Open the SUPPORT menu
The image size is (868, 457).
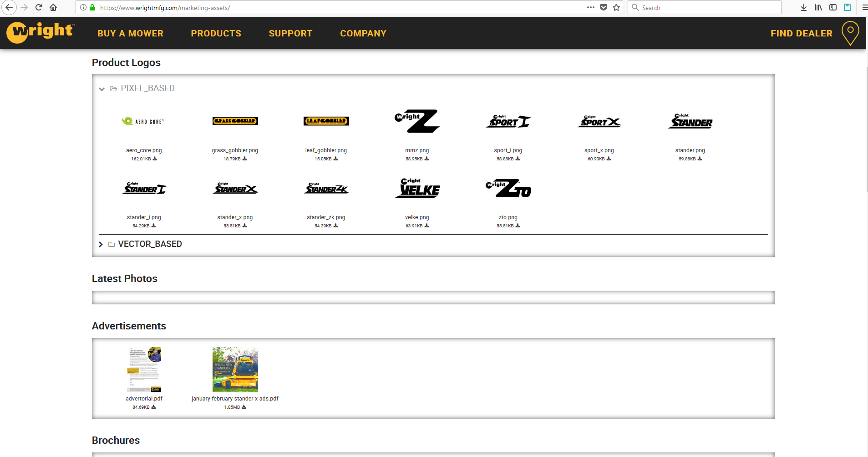290,33
